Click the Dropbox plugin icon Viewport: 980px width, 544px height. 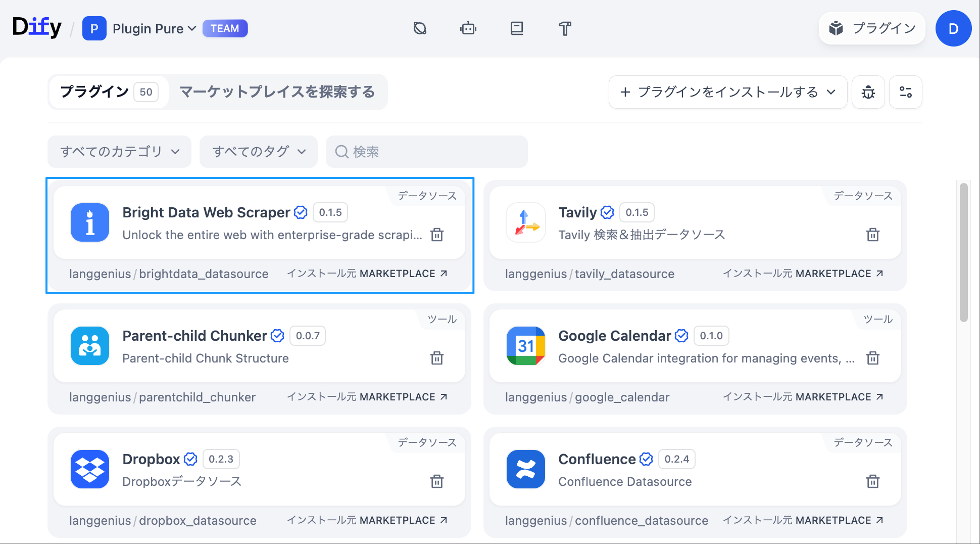pyautogui.click(x=90, y=469)
